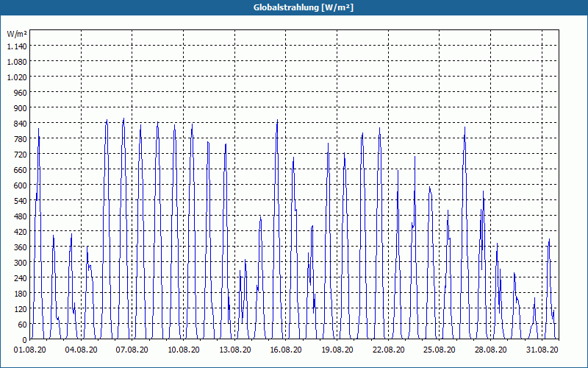The height and width of the screenshot is (368, 588).
Task: Click the y-axis value 420
Action: point(21,232)
